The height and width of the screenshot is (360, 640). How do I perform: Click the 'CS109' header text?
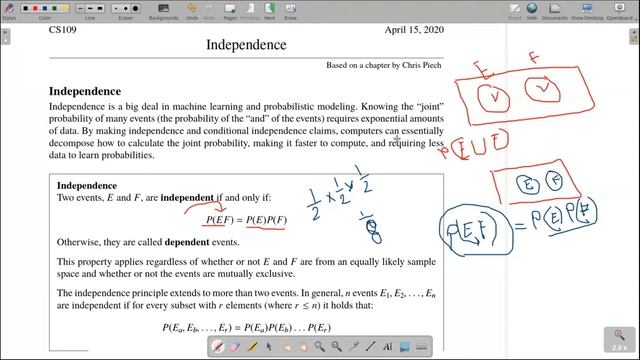(x=62, y=29)
